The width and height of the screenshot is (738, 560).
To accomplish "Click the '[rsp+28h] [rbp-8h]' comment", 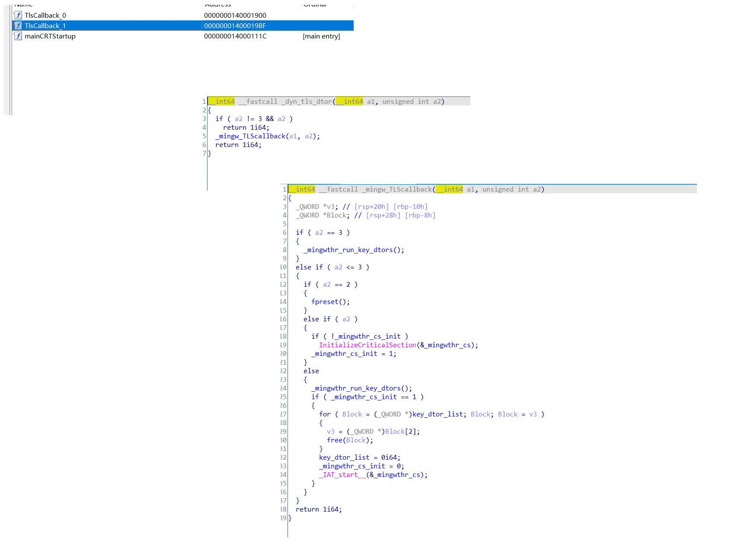I will (401, 215).
